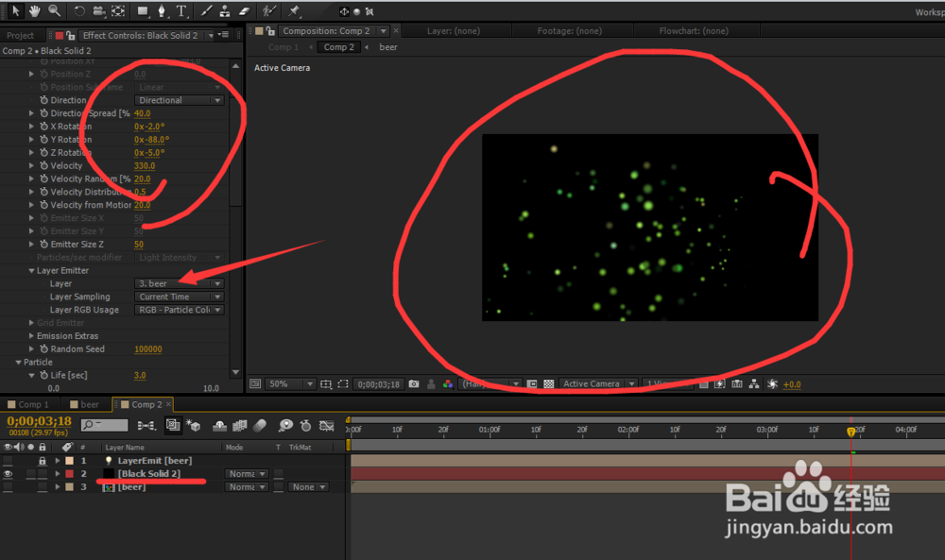Expand the Emission Extras group
The image size is (945, 560).
click(x=31, y=336)
